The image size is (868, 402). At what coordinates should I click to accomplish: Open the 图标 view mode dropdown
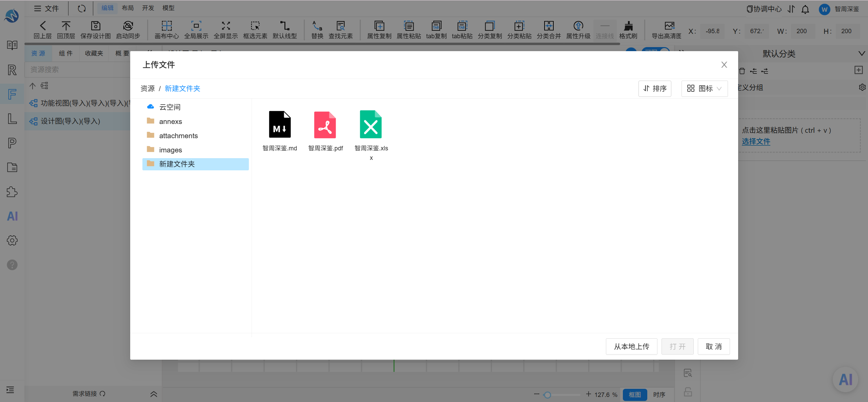click(x=705, y=88)
